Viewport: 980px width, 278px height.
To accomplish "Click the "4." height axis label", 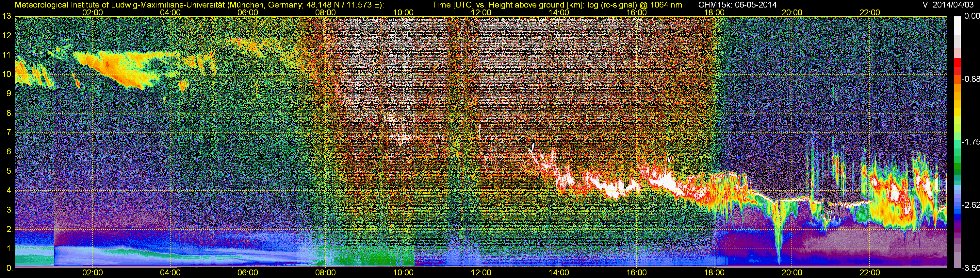I will (9, 190).
